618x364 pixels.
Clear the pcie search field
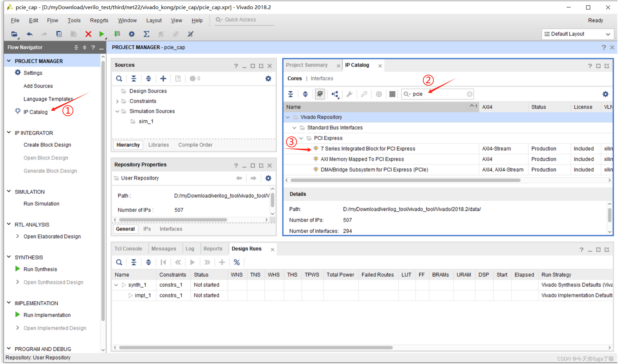(x=470, y=94)
